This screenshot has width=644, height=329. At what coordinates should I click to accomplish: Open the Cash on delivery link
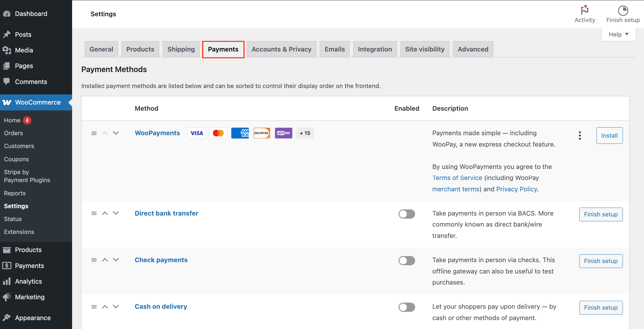pos(161,307)
